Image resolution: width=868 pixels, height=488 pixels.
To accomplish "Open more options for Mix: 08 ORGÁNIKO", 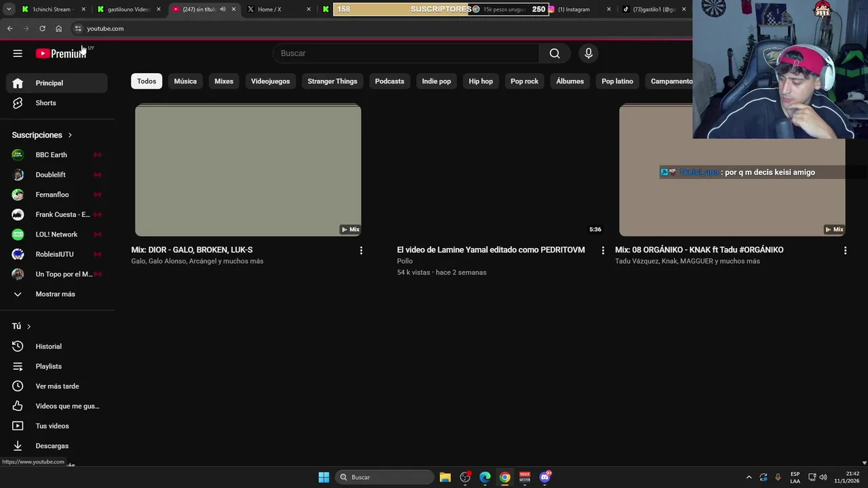I will (x=845, y=251).
